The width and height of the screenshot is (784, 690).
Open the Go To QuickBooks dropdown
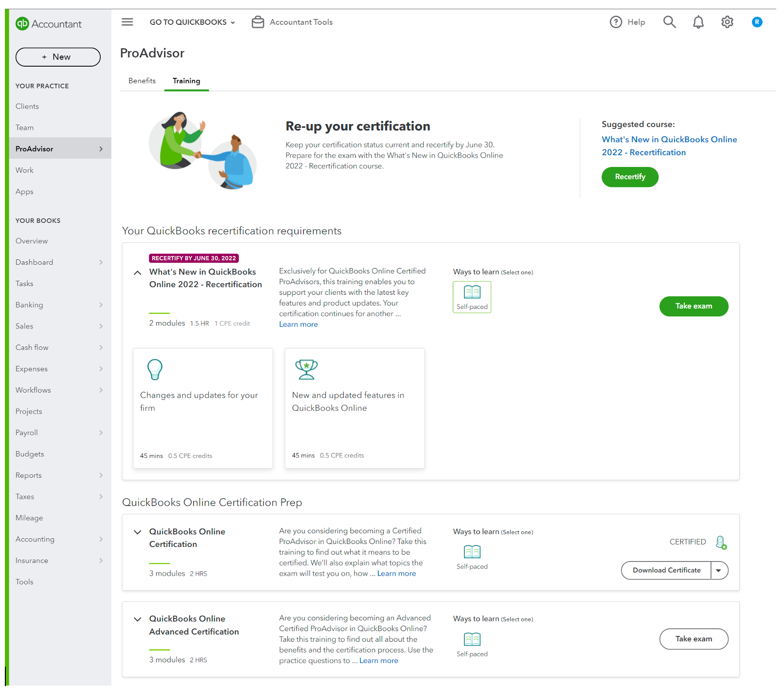(192, 22)
